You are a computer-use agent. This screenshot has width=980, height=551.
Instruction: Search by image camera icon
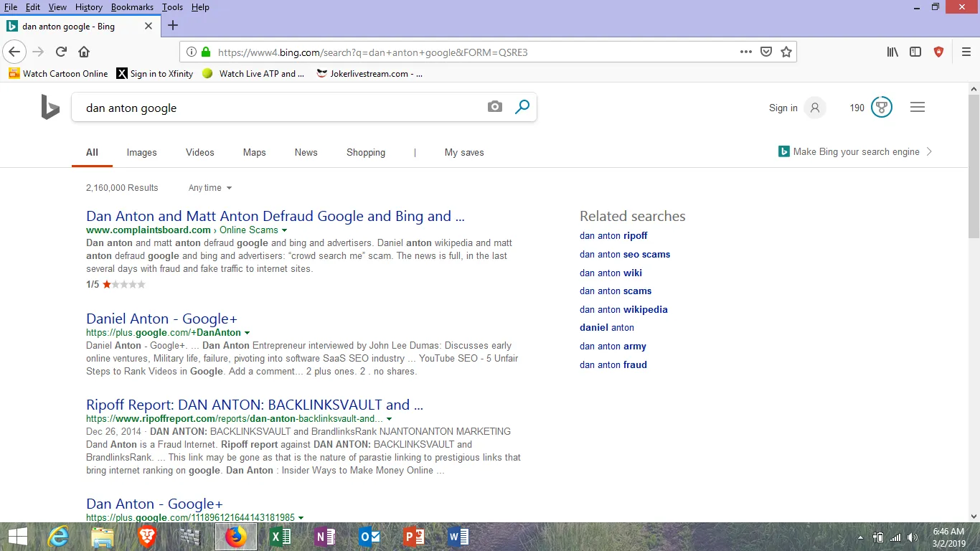pyautogui.click(x=495, y=107)
